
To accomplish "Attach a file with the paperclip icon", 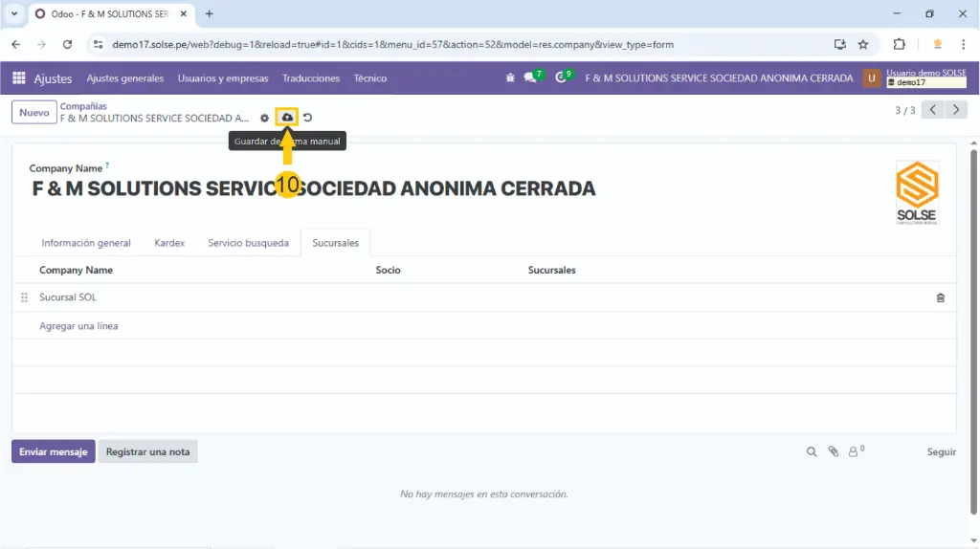I will (x=833, y=451).
